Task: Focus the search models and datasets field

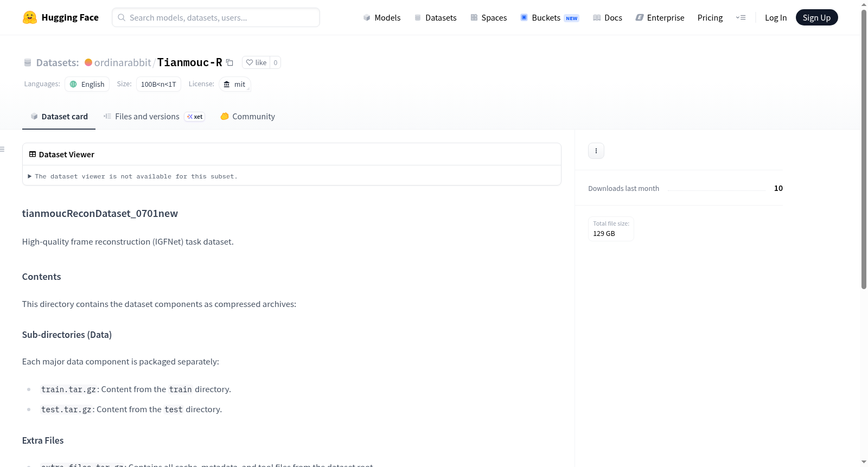Action: (x=216, y=17)
